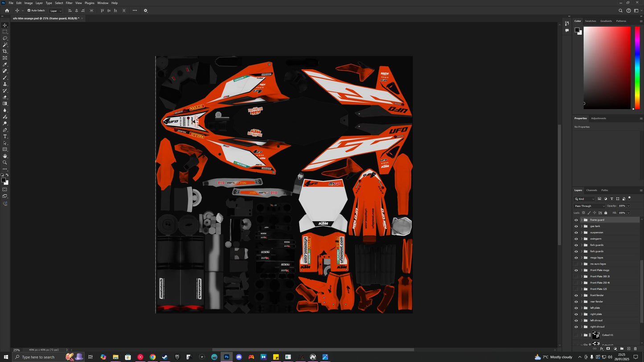Select the Lasso tool

5,38
